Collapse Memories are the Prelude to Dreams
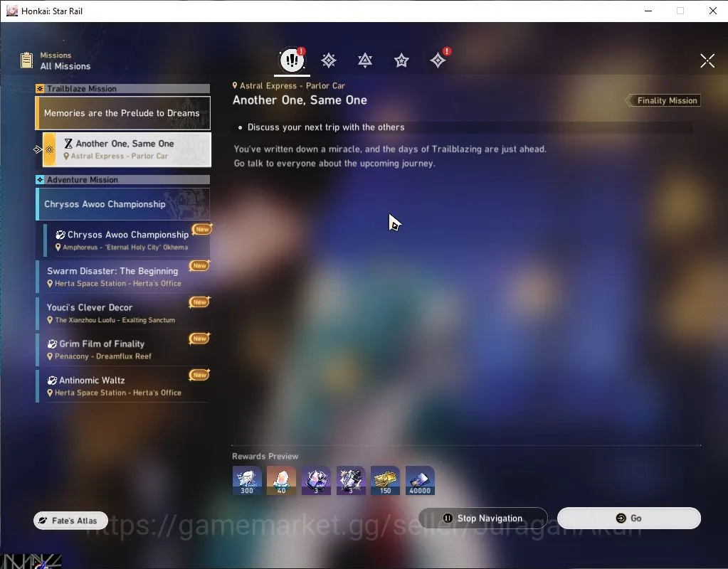This screenshot has height=569, width=728. coord(123,113)
